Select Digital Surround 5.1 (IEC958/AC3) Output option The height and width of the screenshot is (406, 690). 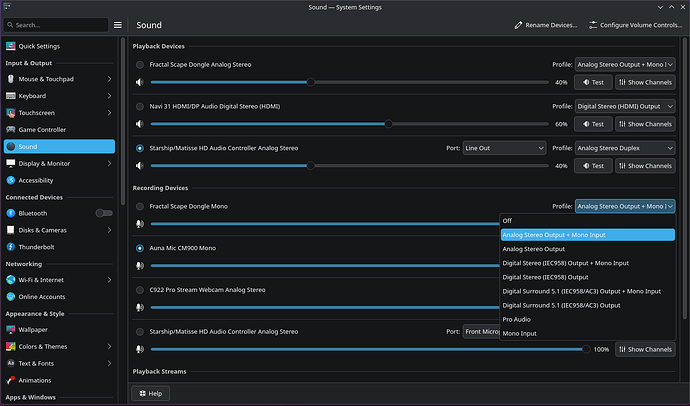[x=587, y=305]
